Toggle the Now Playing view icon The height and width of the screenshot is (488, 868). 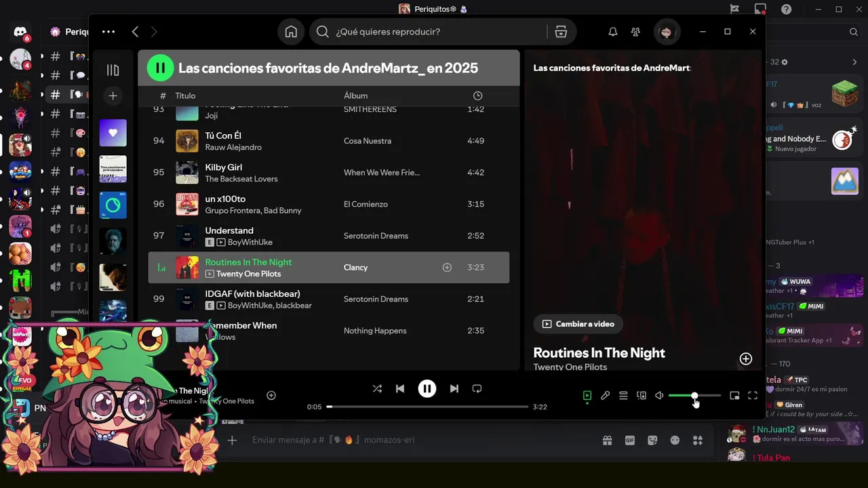(587, 396)
